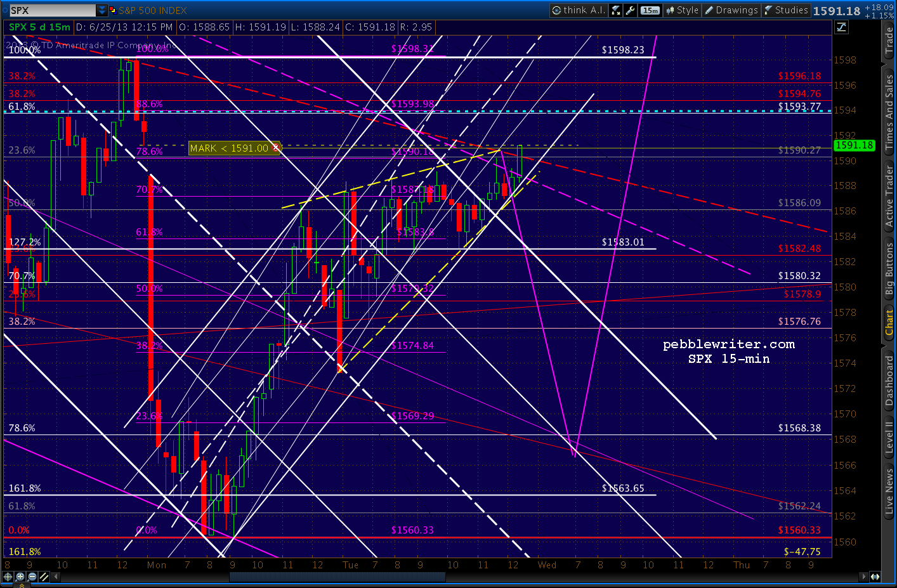Open the Dashboard sidebar tab

[x=889, y=381]
